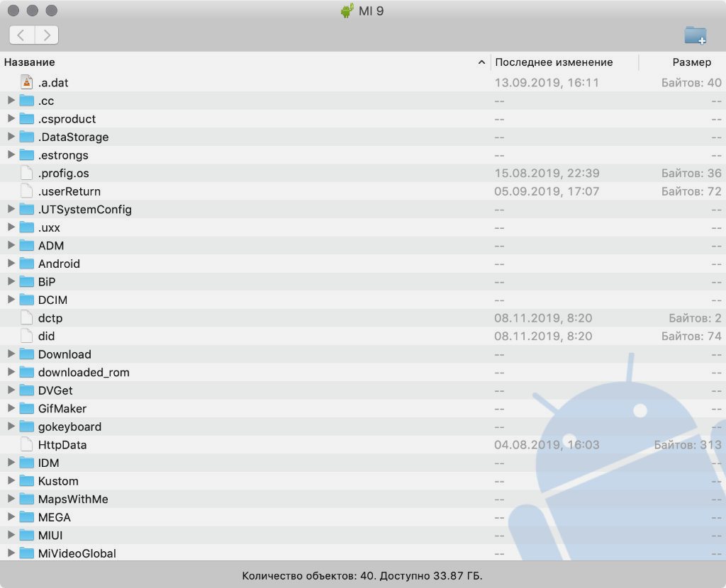Click the size value Байтов: 74
The width and height of the screenshot is (726, 588).
[691, 336]
